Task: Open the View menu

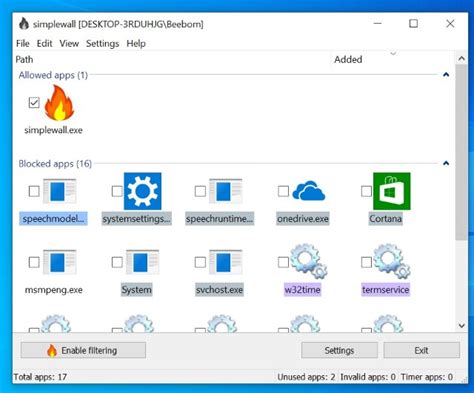Action: coord(69,44)
